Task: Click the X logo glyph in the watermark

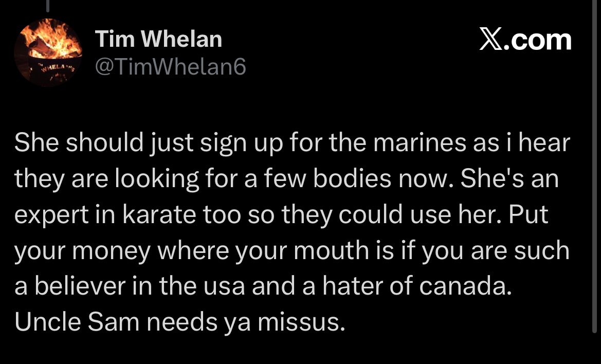Action: pos(492,40)
